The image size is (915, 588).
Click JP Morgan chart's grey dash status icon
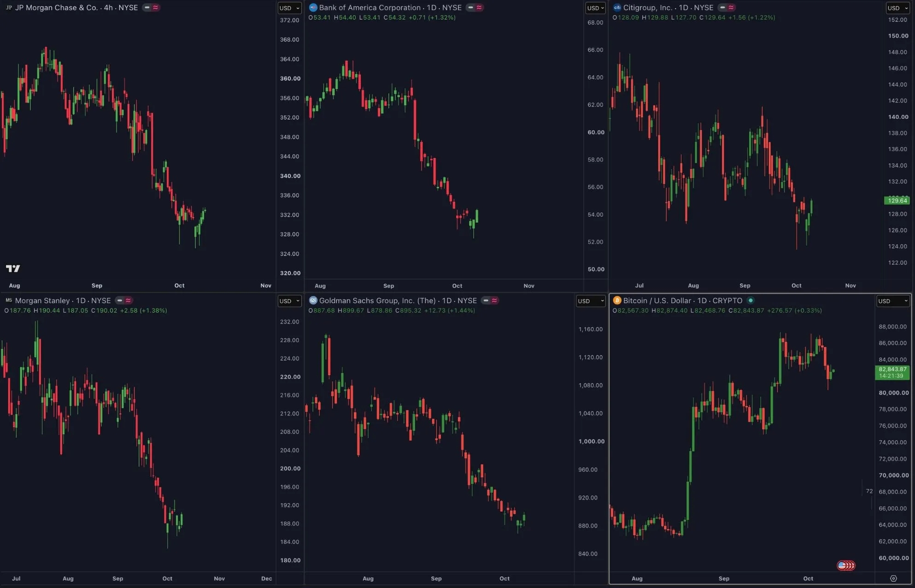147,7
